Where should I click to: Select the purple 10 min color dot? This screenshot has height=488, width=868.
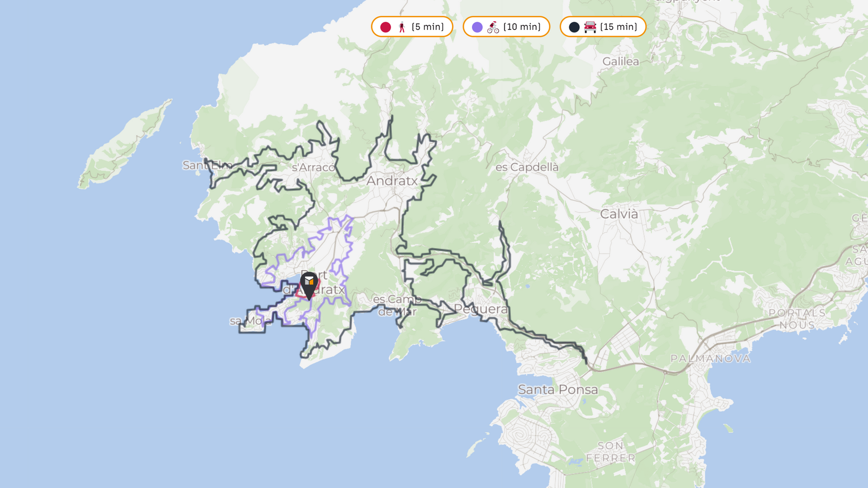[x=477, y=27]
